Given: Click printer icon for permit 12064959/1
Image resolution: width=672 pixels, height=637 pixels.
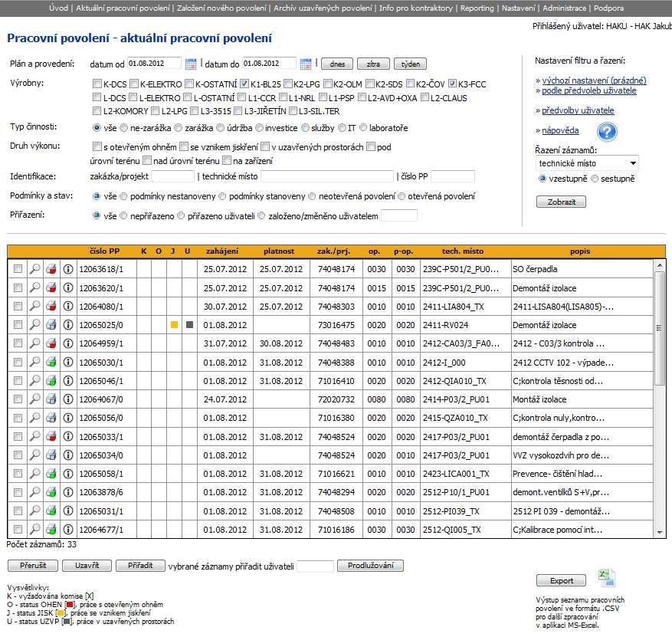Looking at the screenshot, I should [51, 343].
